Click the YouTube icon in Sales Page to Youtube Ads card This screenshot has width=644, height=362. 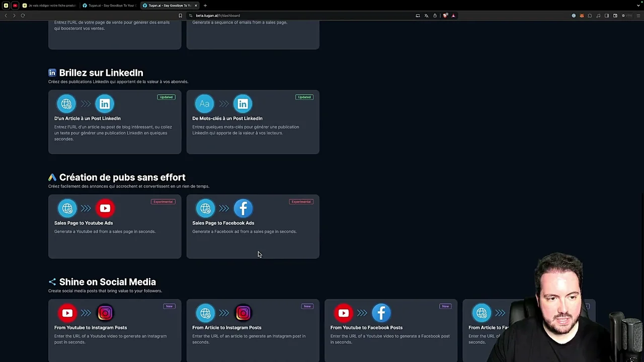click(x=105, y=208)
